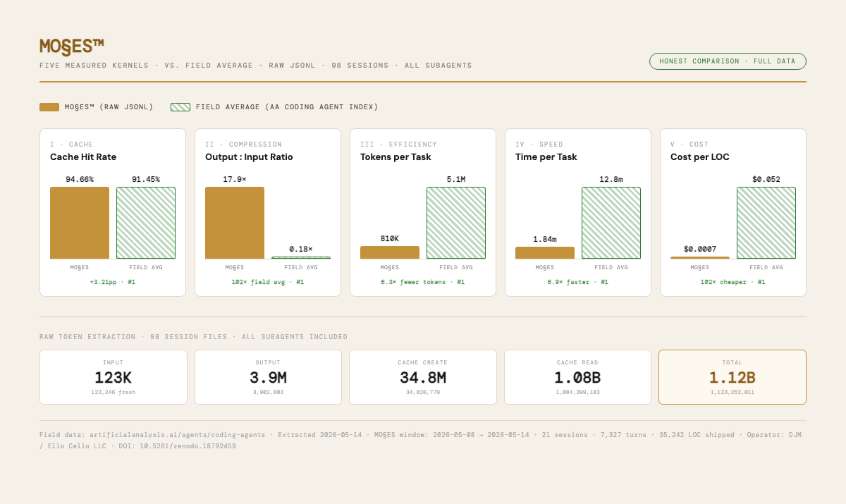Screen dimensions: 846x504
Task: Select the 1,084,399,183 cache read count
Action: tap(577, 392)
